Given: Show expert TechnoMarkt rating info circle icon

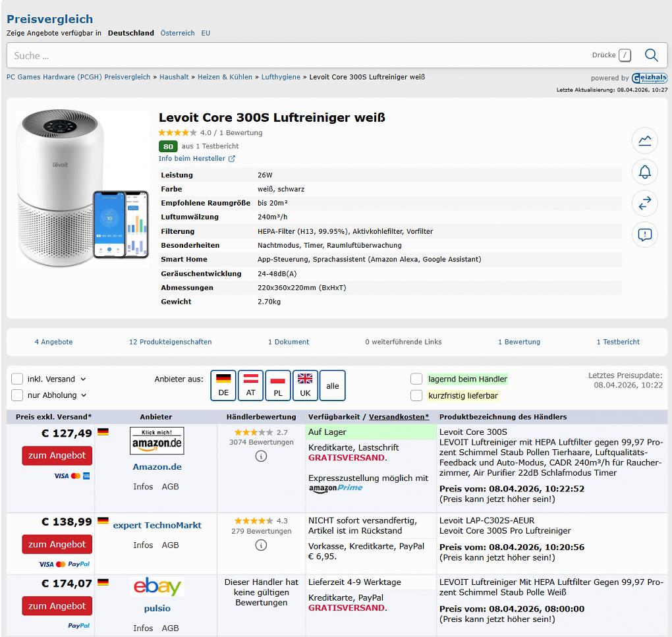Looking at the screenshot, I should [261, 545].
